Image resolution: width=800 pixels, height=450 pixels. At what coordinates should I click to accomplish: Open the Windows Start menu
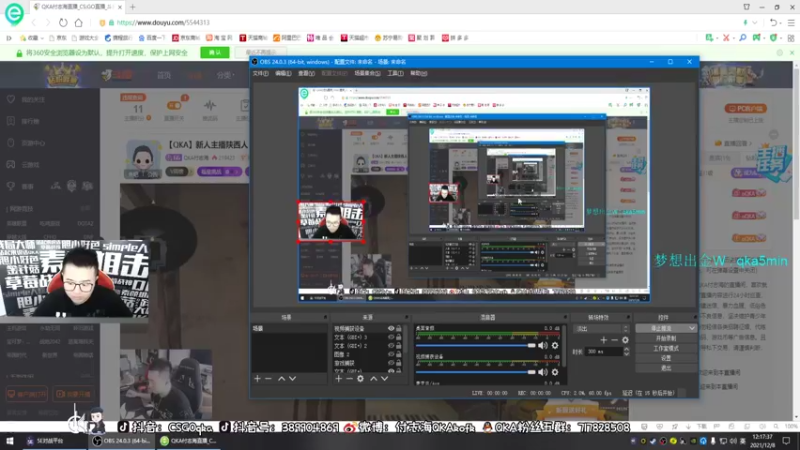[10, 441]
